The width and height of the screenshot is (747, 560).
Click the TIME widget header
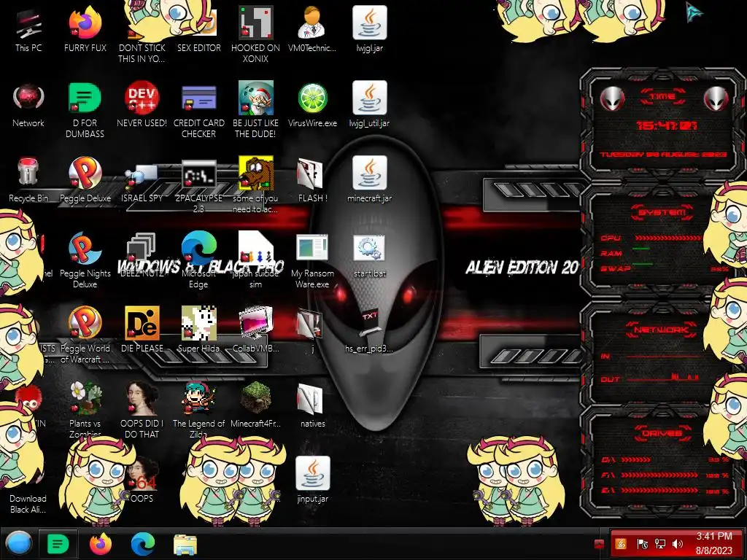point(662,96)
